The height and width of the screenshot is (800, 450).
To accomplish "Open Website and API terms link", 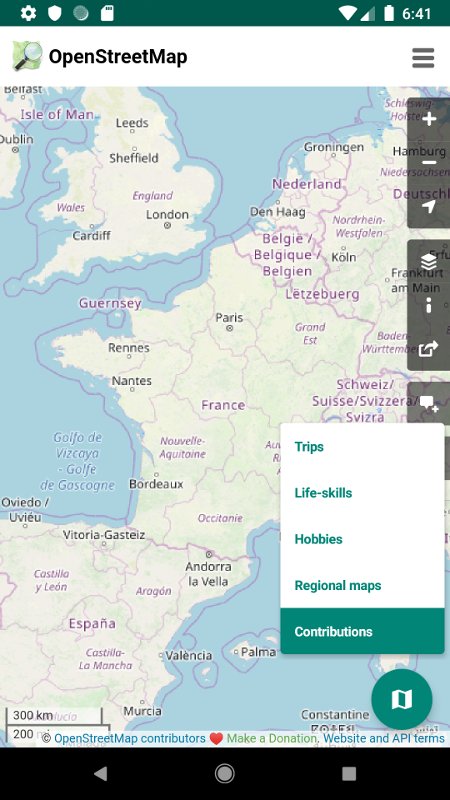I will click(x=384, y=738).
